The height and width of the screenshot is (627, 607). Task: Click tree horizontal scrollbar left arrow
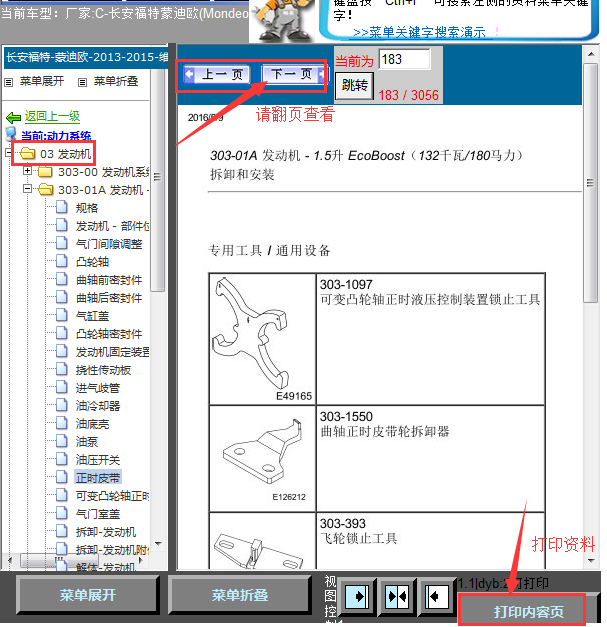pyautogui.click(x=10, y=560)
